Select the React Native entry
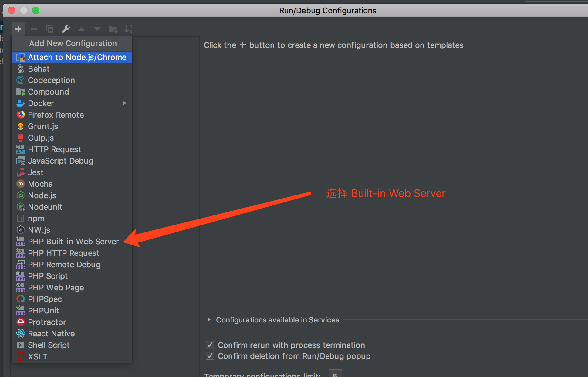Screen dimensions: 588x377 coord(51,334)
